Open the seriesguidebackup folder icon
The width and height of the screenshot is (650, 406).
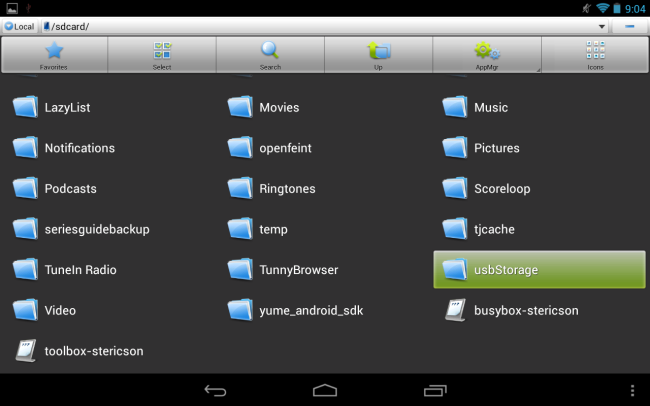pyautogui.click(x=25, y=229)
